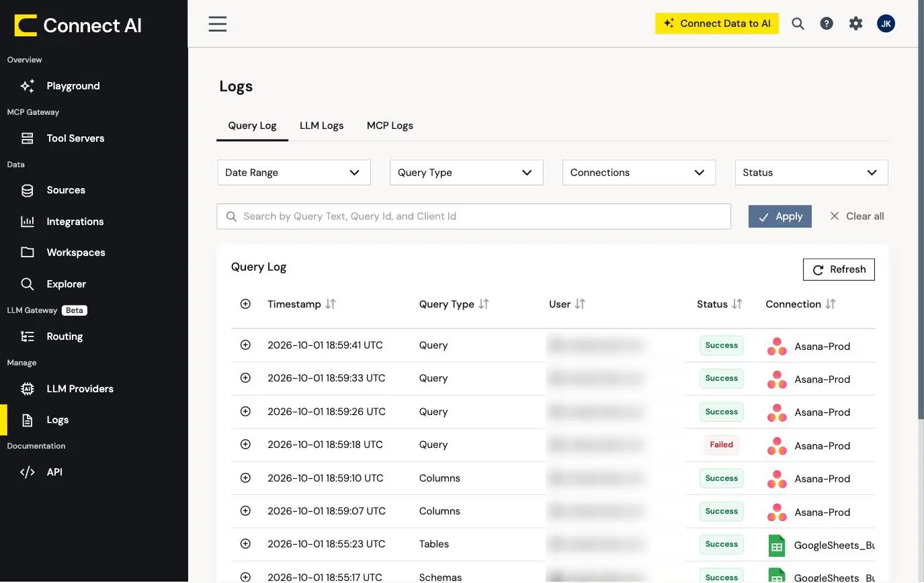Refresh the Query Log

coord(839,269)
